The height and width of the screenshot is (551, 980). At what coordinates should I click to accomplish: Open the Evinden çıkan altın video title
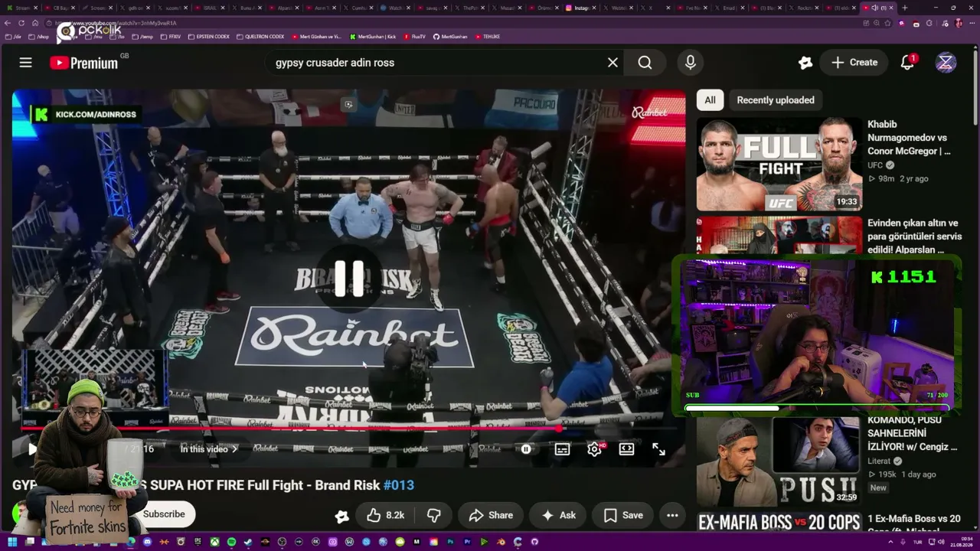pos(914,236)
